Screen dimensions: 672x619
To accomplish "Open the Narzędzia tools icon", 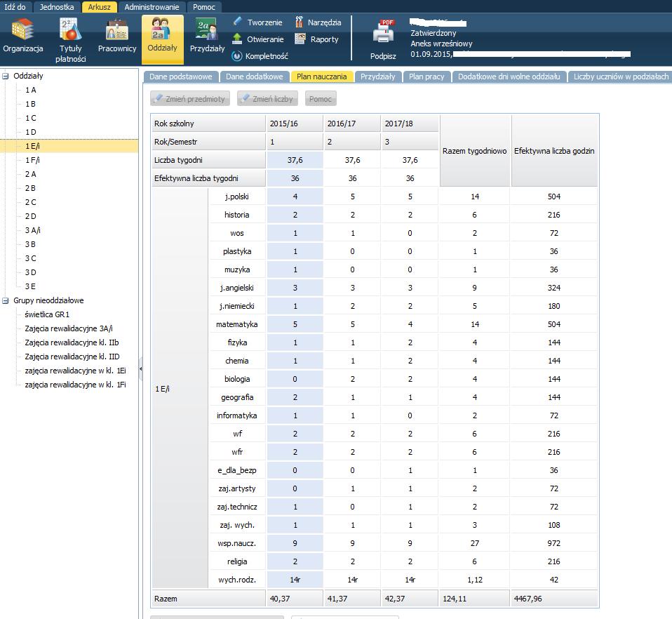I will [300, 22].
